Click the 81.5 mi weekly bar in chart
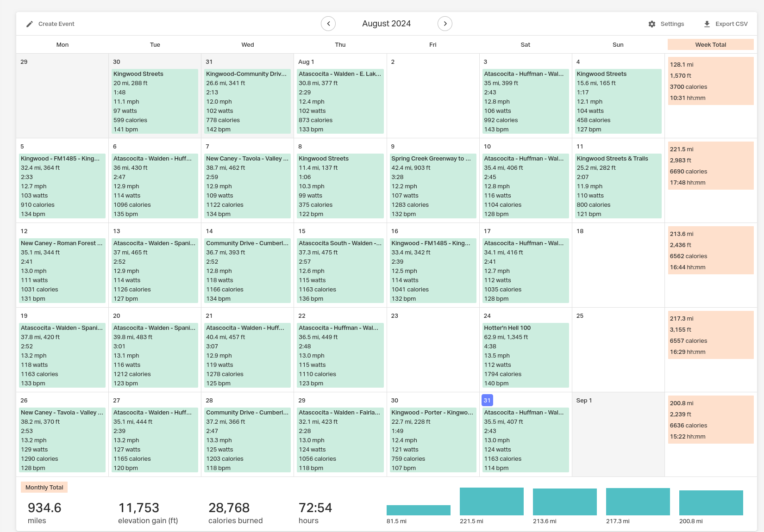This screenshot has width=764, height=532. click(419, 510)
